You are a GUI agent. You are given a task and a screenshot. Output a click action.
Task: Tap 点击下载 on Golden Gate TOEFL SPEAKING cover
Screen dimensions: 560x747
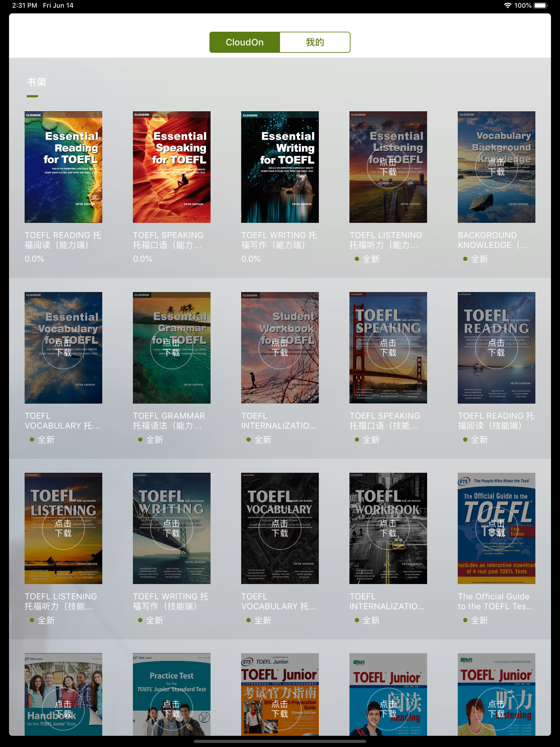coord(388,348)
